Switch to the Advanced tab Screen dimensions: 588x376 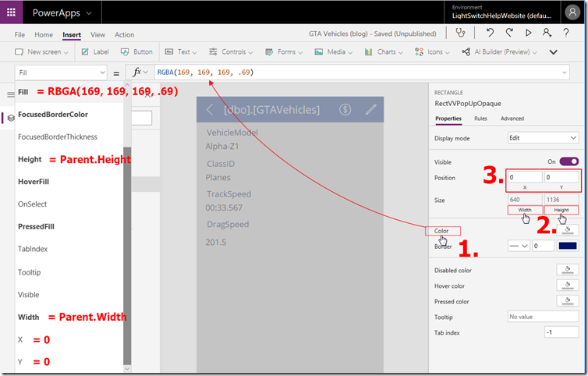[512, 119]
